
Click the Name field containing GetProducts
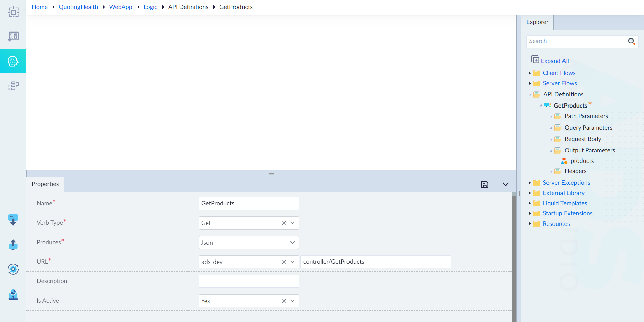pos(249,204)
